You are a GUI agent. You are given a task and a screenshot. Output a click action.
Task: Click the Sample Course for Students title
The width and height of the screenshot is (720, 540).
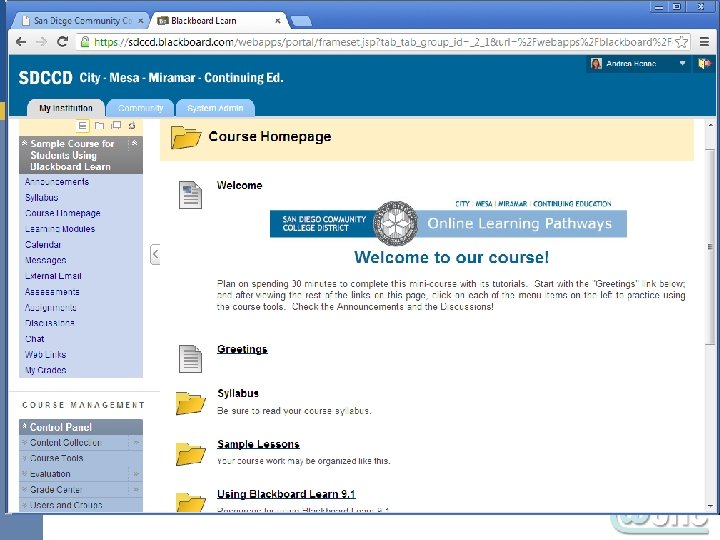pos(72,155)
